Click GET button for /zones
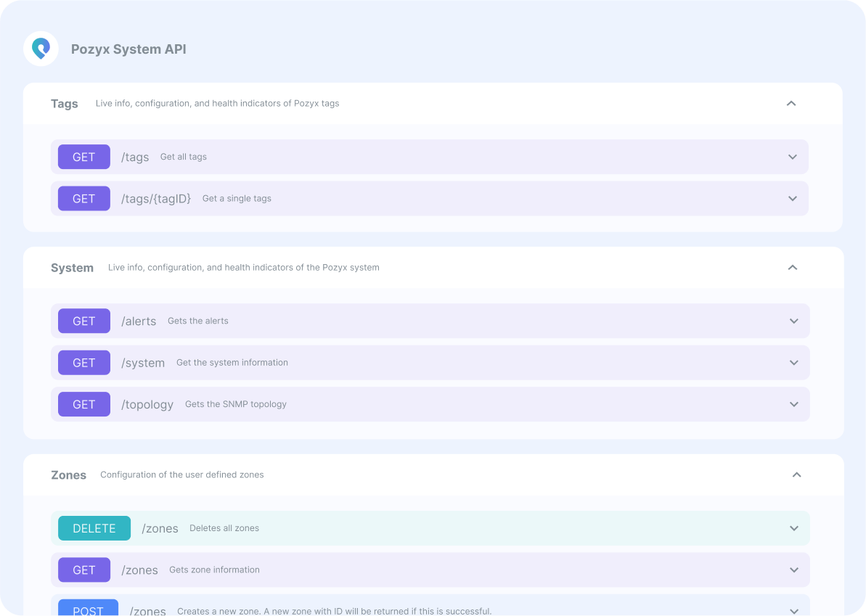This screenshot has height=616, width=866. coord(84,570)
